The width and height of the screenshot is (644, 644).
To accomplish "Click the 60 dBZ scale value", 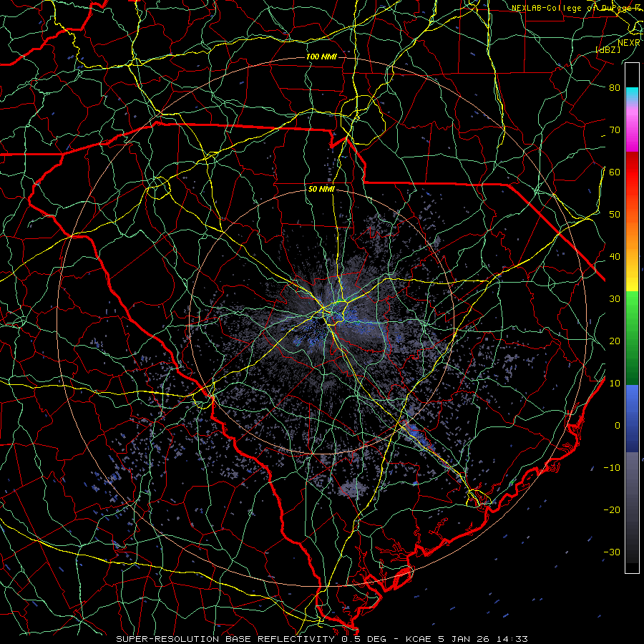I will (615, 172).
